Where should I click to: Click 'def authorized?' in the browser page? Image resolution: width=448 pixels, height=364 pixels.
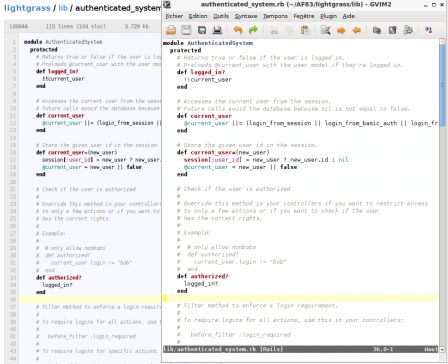point(59,277)
